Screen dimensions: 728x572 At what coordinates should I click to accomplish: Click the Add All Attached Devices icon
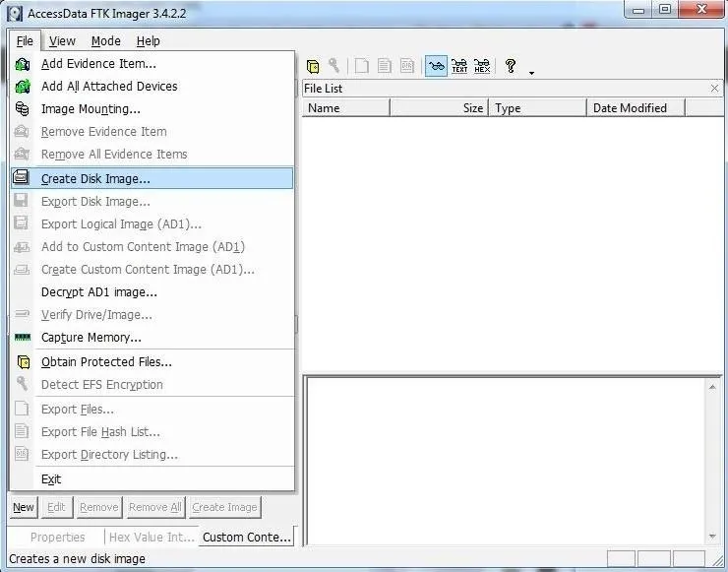(22, 87)
